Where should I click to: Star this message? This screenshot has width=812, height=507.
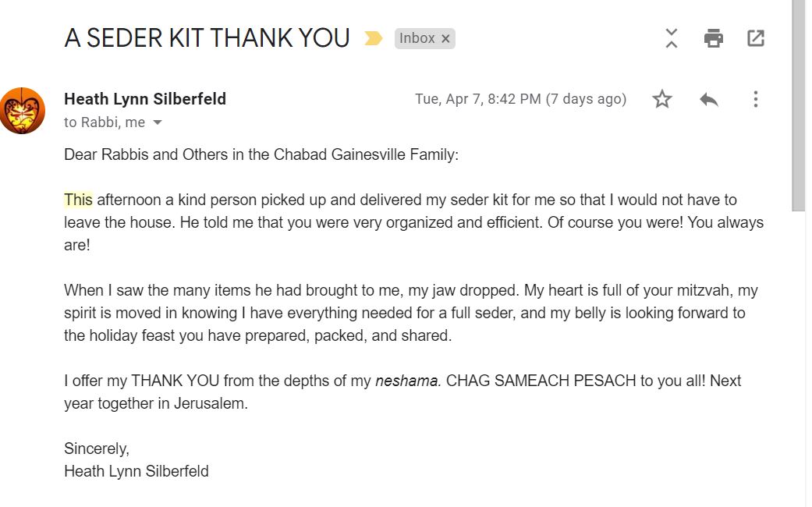(x=662, y=99)
